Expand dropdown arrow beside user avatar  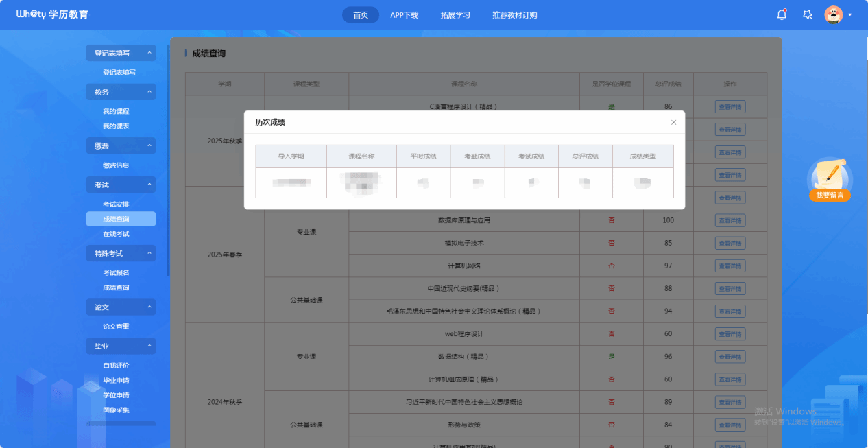tap(850, 15)
